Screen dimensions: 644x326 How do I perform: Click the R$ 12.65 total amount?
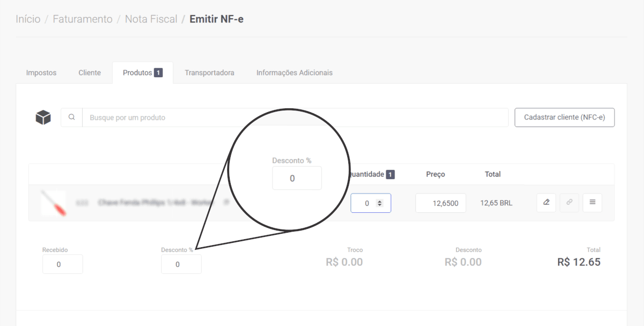click(579, 262)
